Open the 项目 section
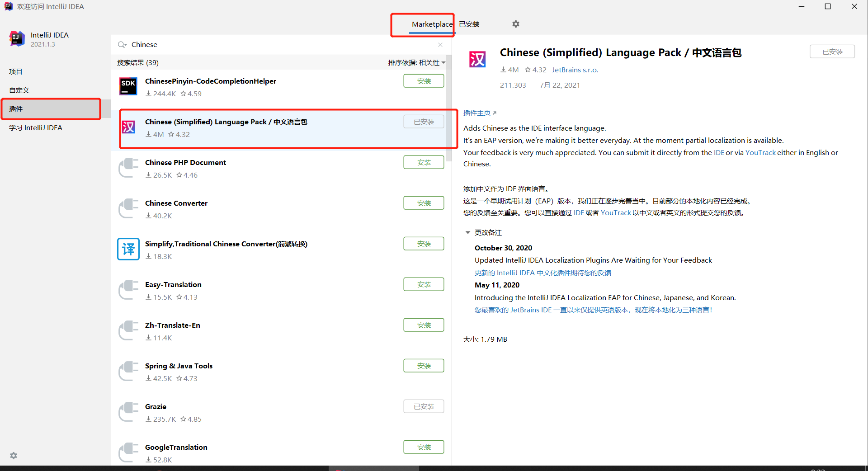The image size is (868, 471). [16, 71]
